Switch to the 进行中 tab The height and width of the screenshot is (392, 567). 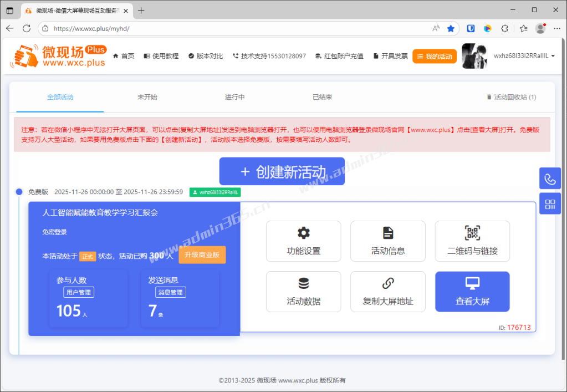click(x=234, y=97)
